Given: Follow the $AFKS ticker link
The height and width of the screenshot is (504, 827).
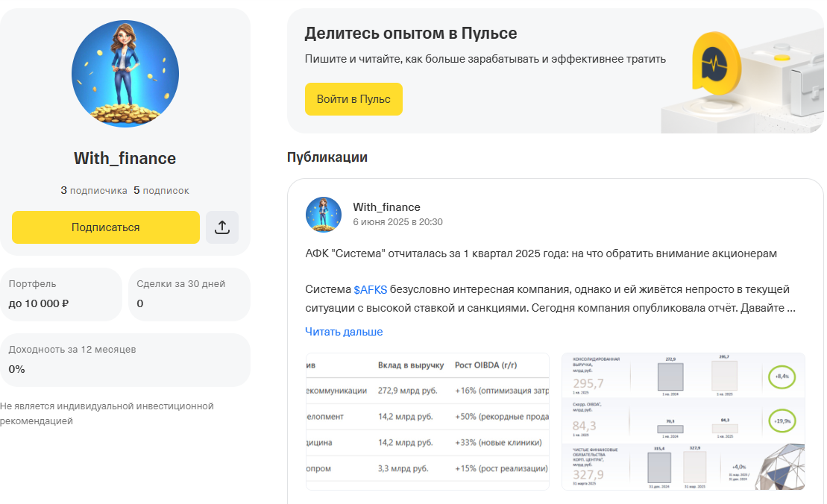Looking at the screenshot, I should pyautogui.click(x=371, y=289).
